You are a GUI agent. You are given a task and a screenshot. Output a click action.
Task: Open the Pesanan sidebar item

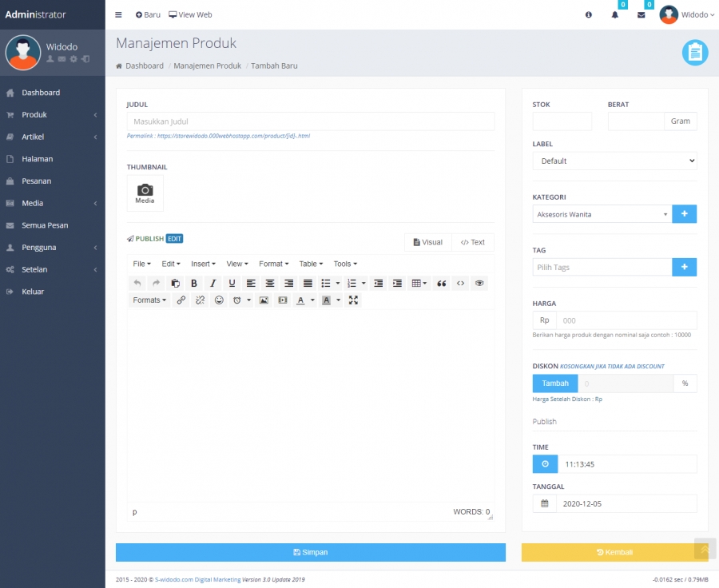[x=52, y=181]
